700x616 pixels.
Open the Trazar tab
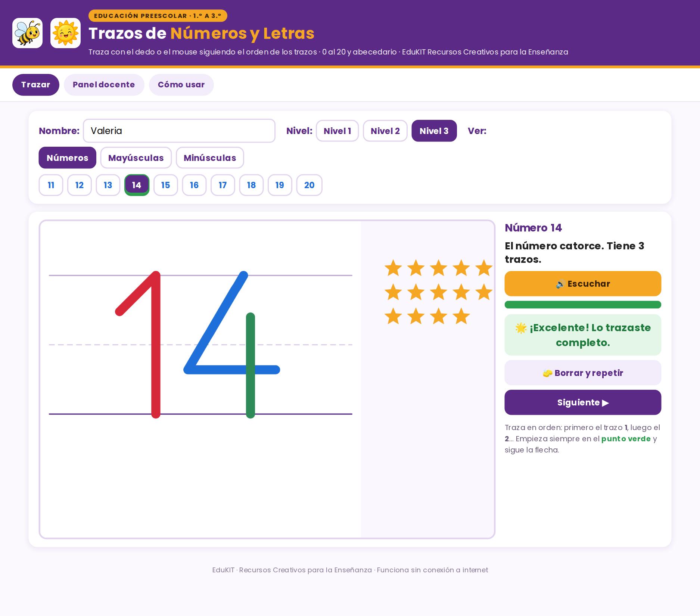[x=36, y=85]
